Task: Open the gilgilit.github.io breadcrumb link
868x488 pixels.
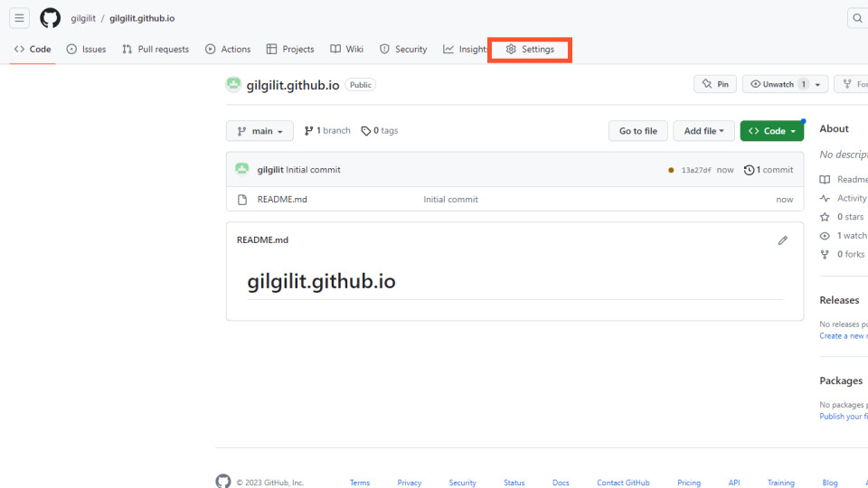Action: (142, 18)
